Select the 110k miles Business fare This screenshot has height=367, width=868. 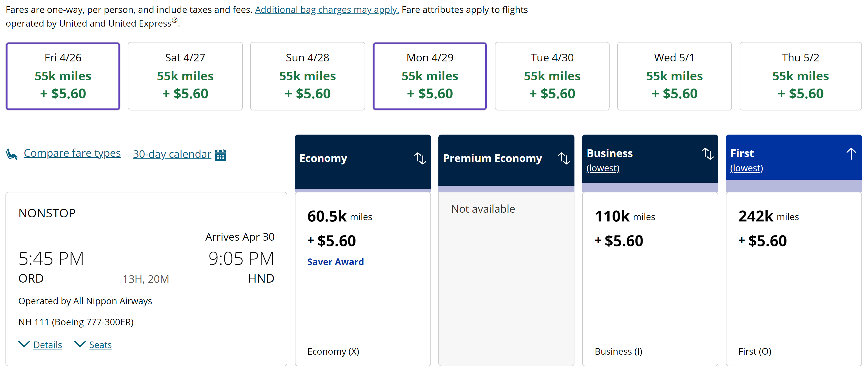650,279
